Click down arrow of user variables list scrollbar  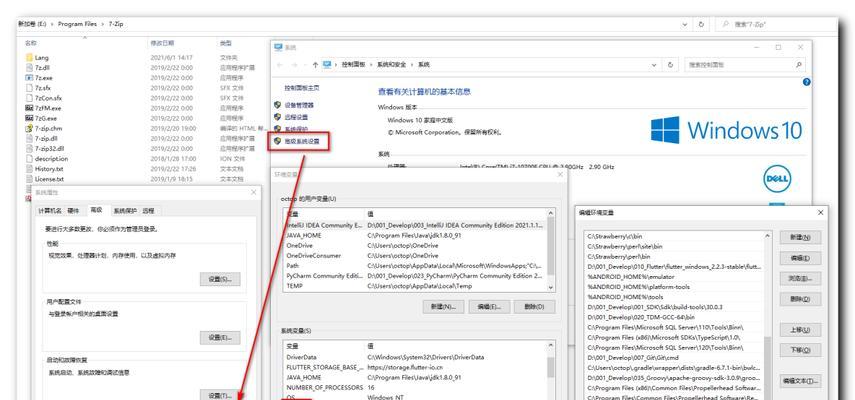[551, 287]
